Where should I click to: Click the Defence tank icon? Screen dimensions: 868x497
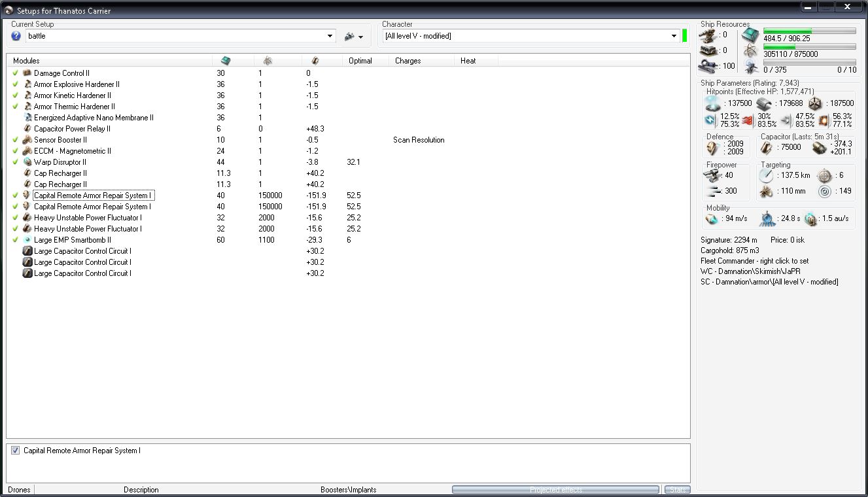point(712,148)
